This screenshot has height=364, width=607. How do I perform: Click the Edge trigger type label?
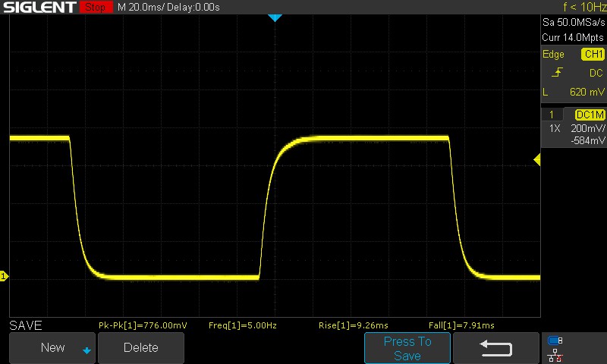[x=553, y=55]
